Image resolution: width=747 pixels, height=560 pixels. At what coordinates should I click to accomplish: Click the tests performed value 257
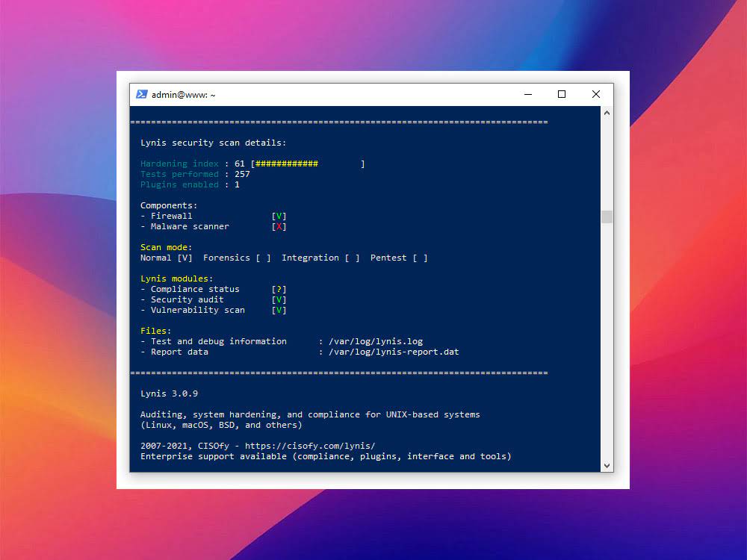242,174
